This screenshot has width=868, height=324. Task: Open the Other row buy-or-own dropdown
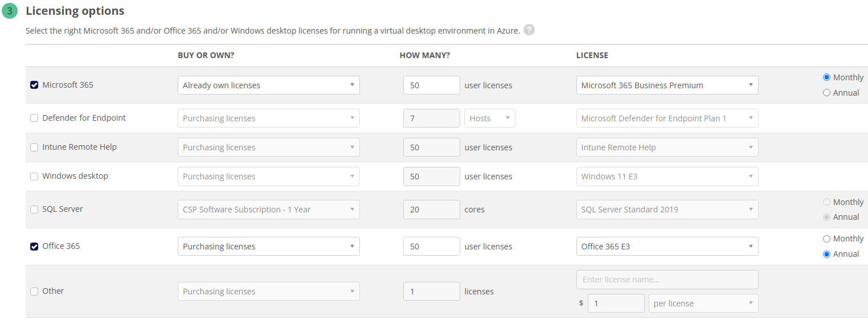point(269,291)
